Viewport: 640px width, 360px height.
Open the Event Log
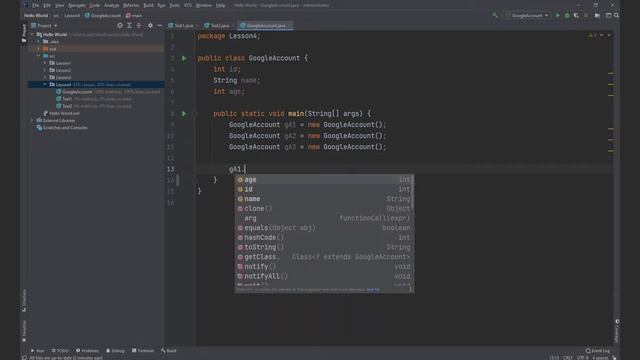click(x=598, y=351)
